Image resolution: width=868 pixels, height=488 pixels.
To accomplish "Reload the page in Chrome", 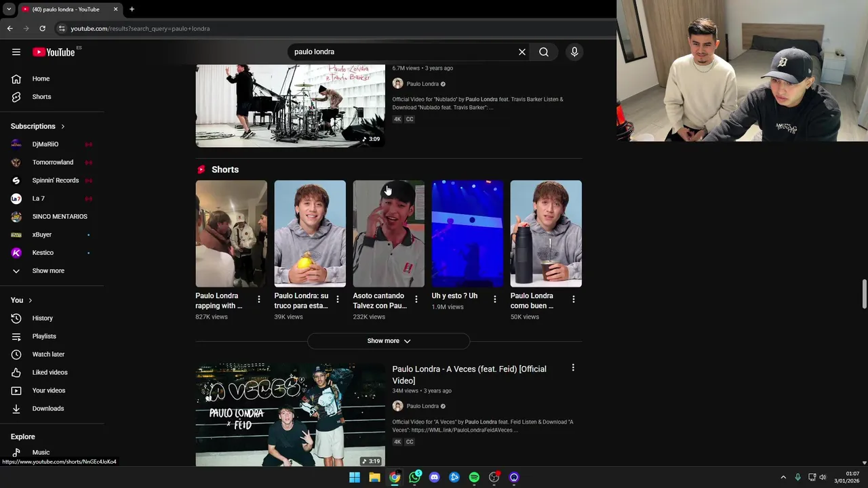I will 42,28.
